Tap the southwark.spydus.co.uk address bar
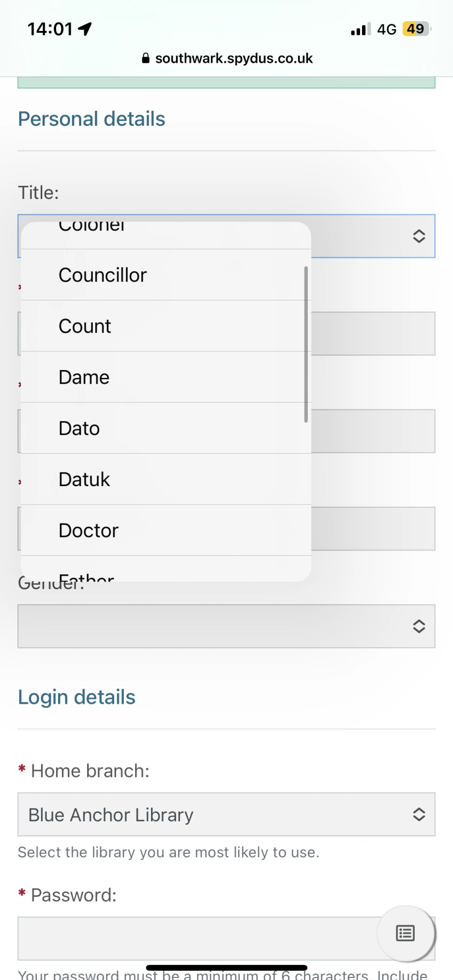This screenshot has height=980, width=453. pyautogui.click(x=234, y=59)
